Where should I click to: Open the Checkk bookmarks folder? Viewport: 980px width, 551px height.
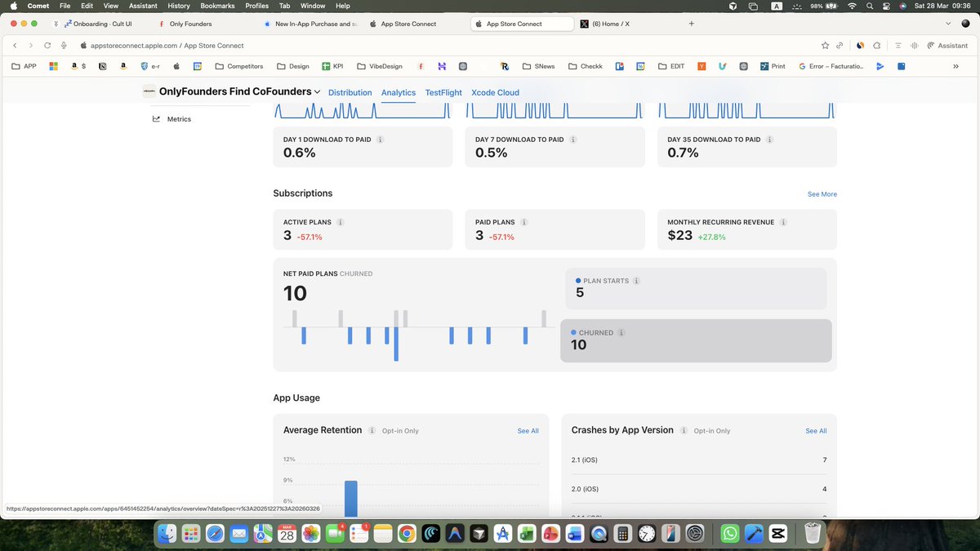[584, 66]
